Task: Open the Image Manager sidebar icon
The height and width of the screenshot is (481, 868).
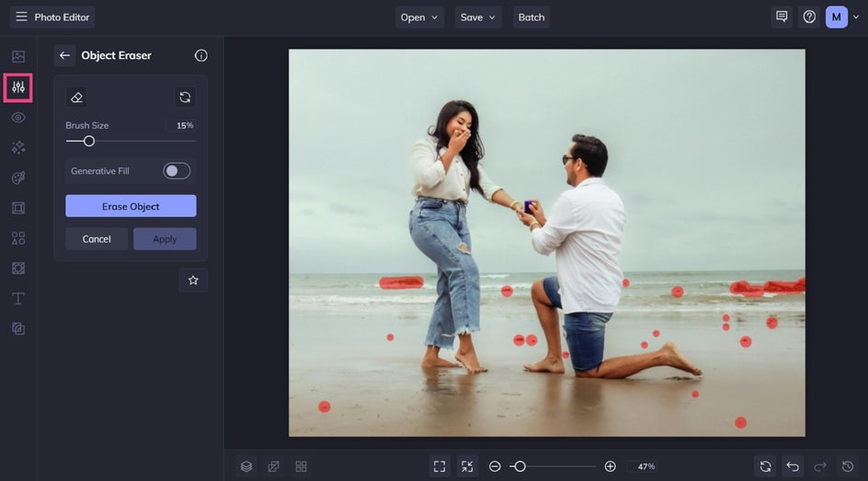Action: pyautogui.click(x=18, y=56)
